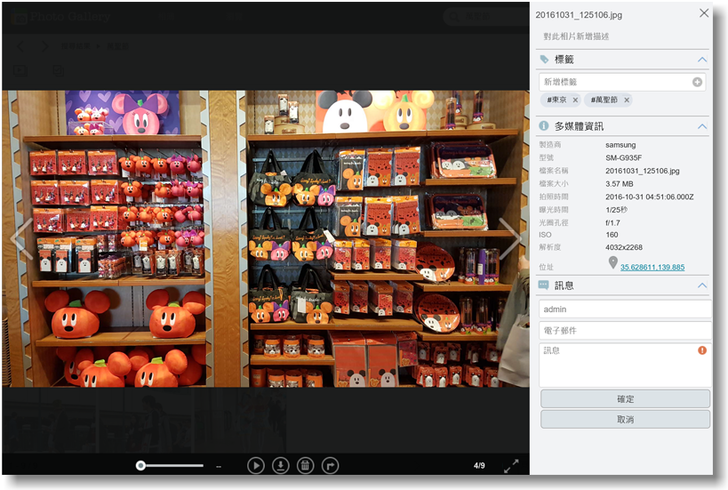This screenshot has height=490, width=728.
Task: Open the GPS coordinates link
Action: pos(652,267)
